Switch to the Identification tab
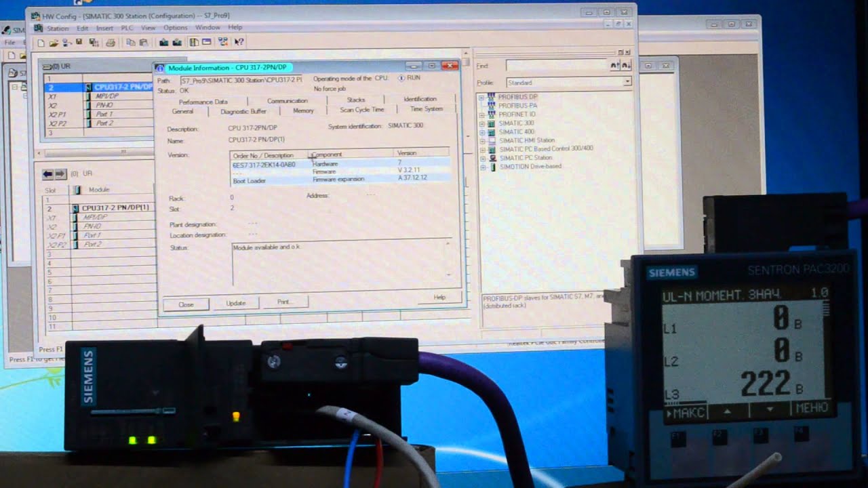This screenshot has height=488, width=868. pos(420,99)
